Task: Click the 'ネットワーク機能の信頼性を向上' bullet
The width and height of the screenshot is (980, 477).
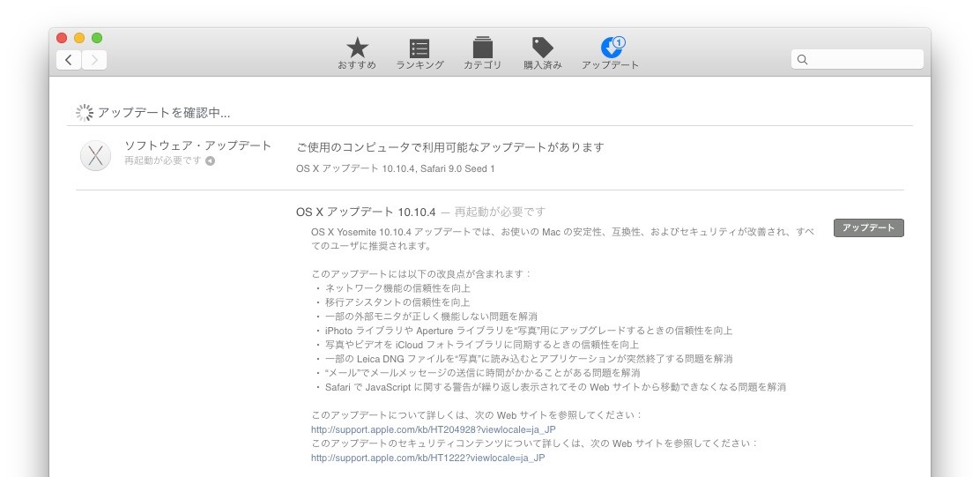Action: coord(397,288)
